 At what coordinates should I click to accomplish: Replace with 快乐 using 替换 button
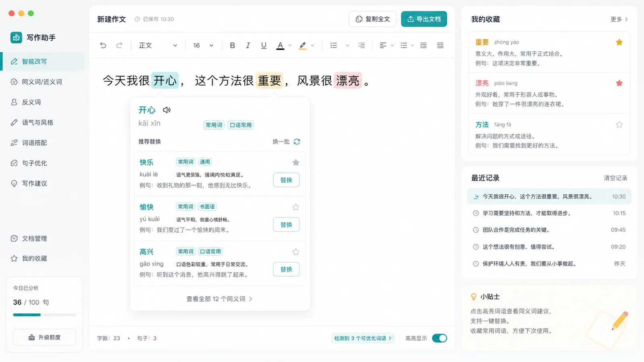coord(286,180)
